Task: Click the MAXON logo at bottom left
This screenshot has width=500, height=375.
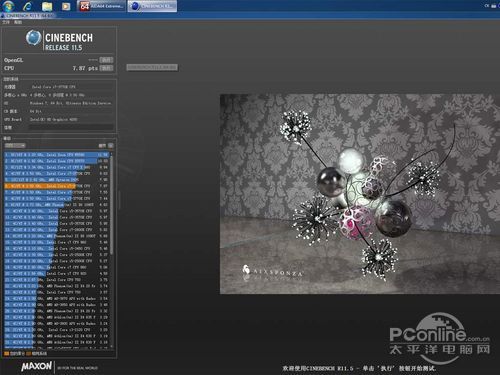Action: (x=37, y=366)
